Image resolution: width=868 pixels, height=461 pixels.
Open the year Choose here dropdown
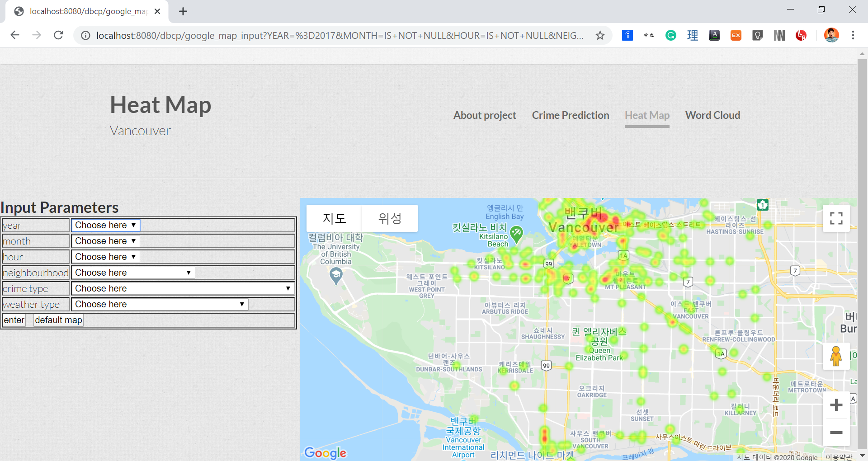tap(105, 225)
